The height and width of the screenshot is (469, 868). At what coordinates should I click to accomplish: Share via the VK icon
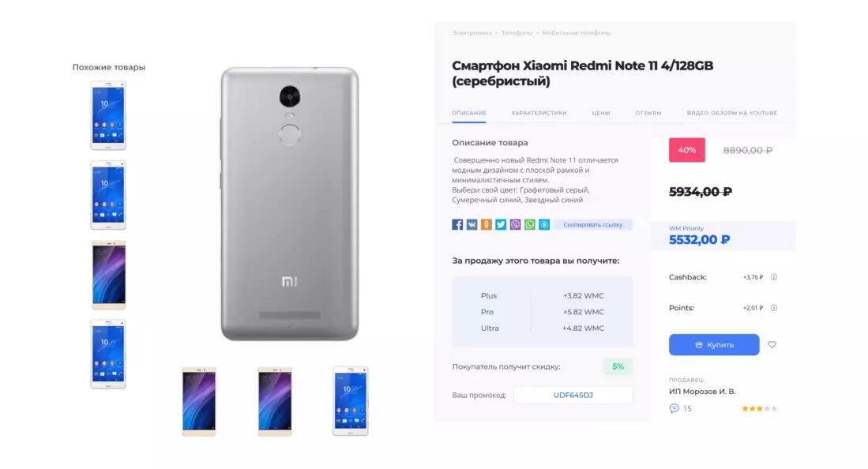click(x=472, y=224)
